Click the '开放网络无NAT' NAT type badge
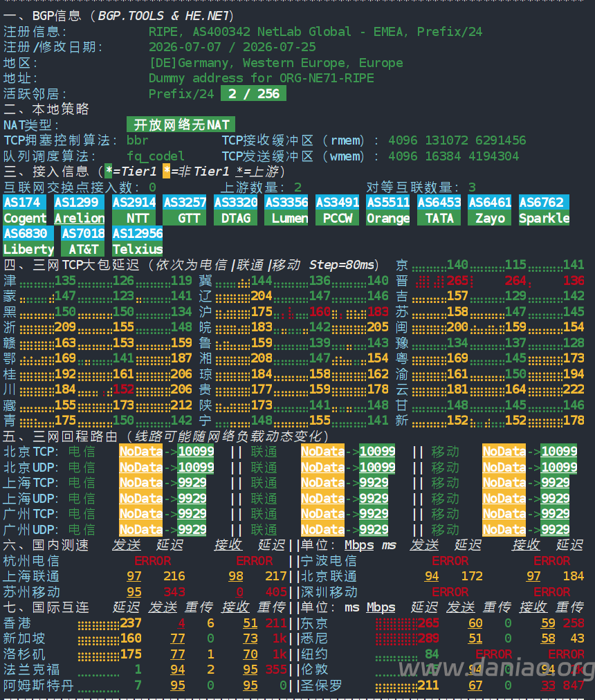Screen dimensions: 595x700 pos(181,125)
